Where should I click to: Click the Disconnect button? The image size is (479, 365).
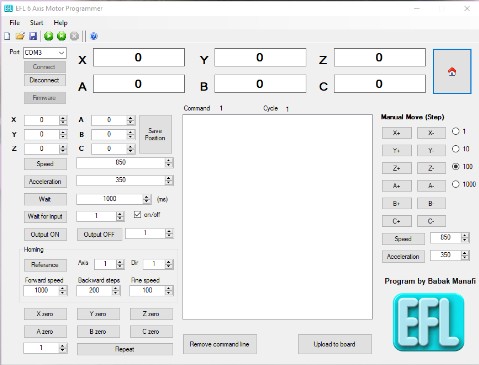(x=45, y=80)
